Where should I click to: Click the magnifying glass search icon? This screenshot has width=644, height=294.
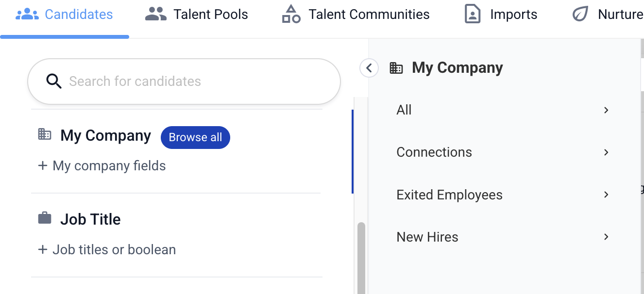[x=54, y=82]
